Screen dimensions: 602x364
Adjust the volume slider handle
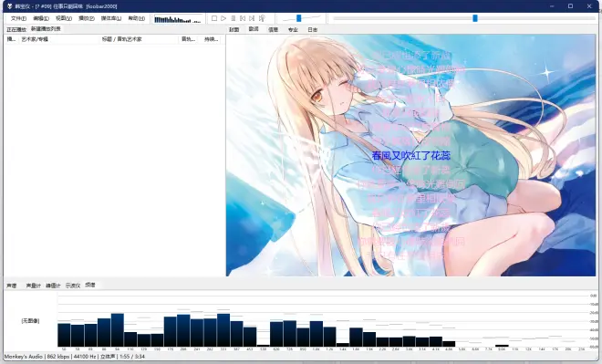(298, 18)
